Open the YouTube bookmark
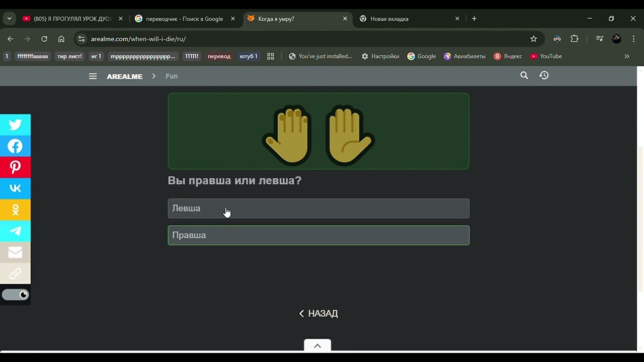 point(546,56)
